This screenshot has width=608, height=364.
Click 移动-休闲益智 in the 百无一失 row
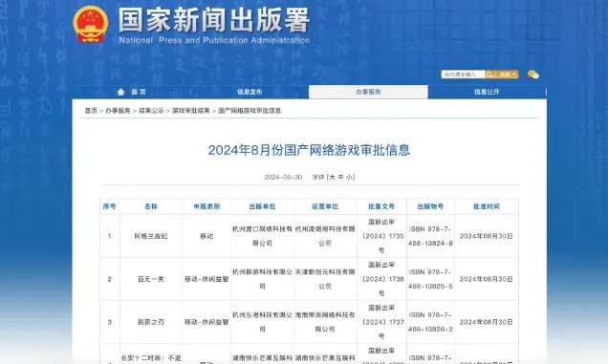(206, 279)
